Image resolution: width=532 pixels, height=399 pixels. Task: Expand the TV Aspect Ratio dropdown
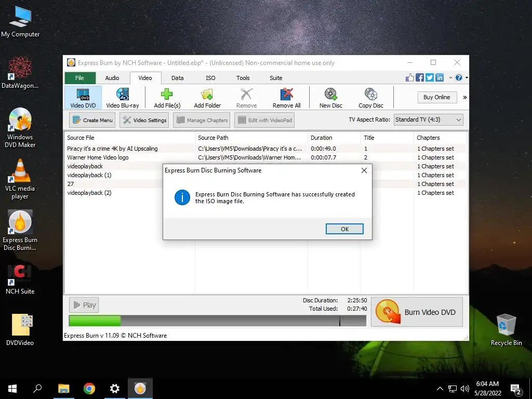[x=428, y=120]
